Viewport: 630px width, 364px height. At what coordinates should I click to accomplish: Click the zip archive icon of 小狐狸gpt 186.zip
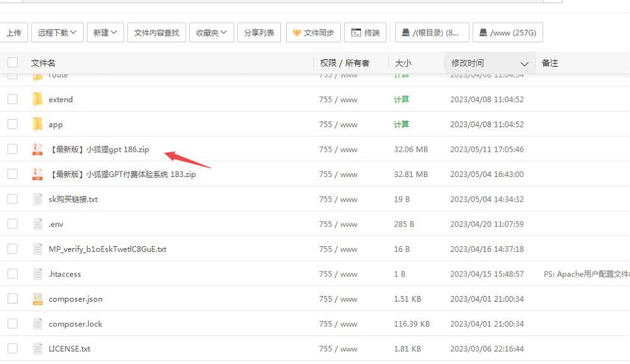click(38, 149)
